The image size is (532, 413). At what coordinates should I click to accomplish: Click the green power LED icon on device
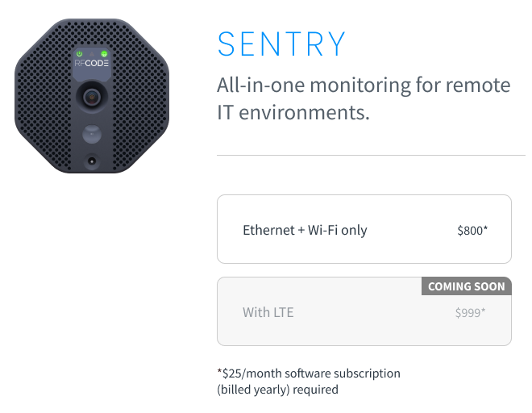click(79, 54)
